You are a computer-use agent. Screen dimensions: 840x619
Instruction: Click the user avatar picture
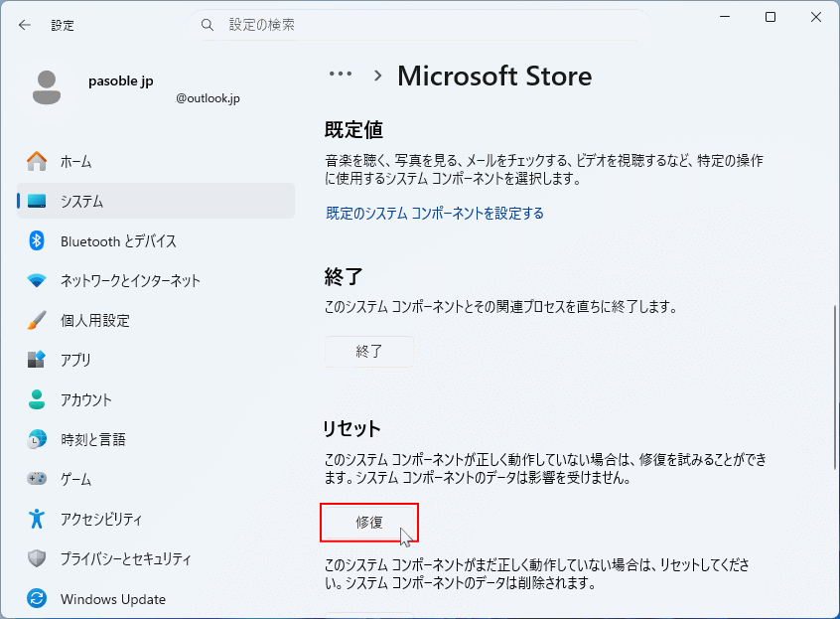[47, 87]
